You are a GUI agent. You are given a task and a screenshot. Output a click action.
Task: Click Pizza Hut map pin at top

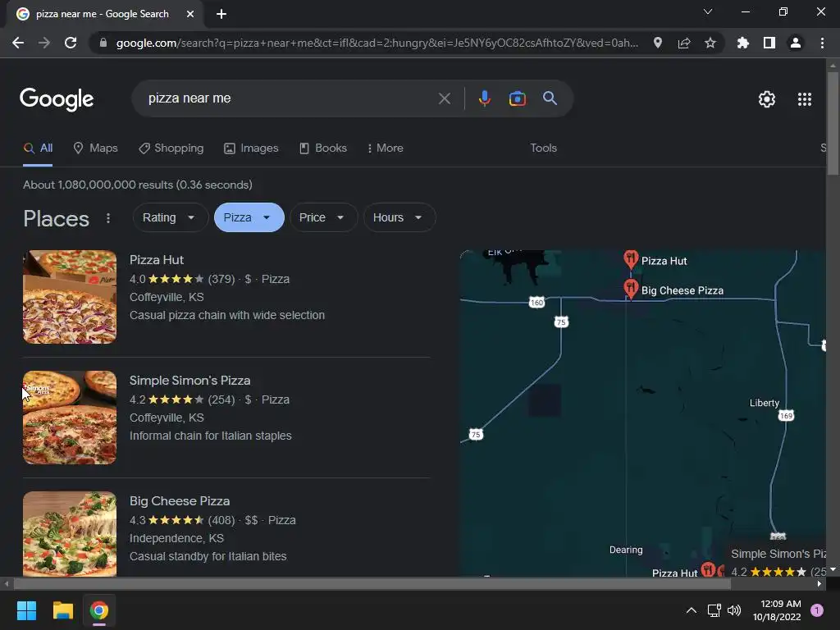click(631, 259)
